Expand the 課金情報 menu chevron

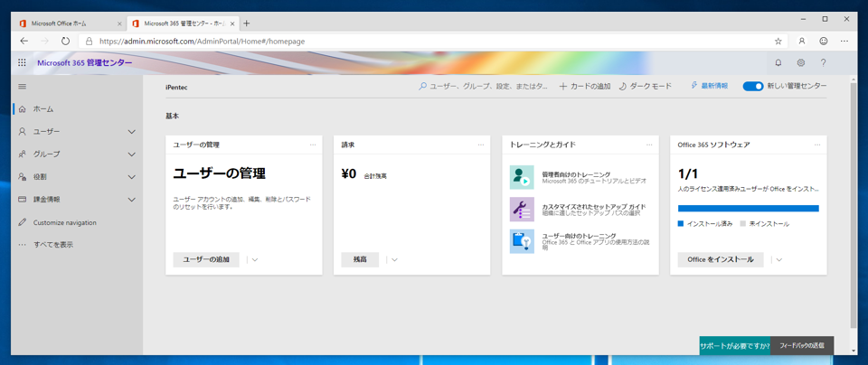[x=132, y=199]
